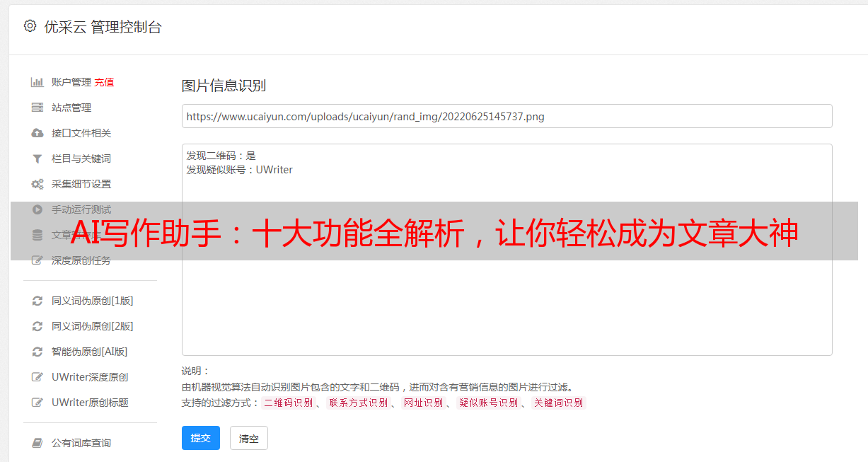
Task: Click the 图片信息识别 heading
Action: click(x=224, y=86)
